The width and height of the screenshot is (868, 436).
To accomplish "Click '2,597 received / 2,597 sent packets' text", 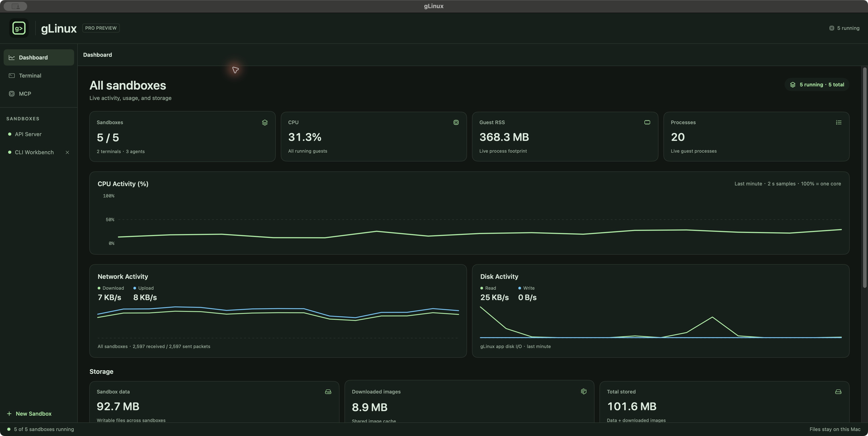I will 171,346.
